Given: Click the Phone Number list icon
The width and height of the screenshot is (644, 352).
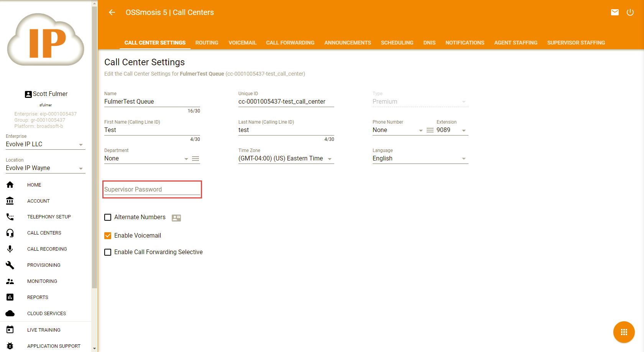Looking at the screenshot, I should coord(430,130).
